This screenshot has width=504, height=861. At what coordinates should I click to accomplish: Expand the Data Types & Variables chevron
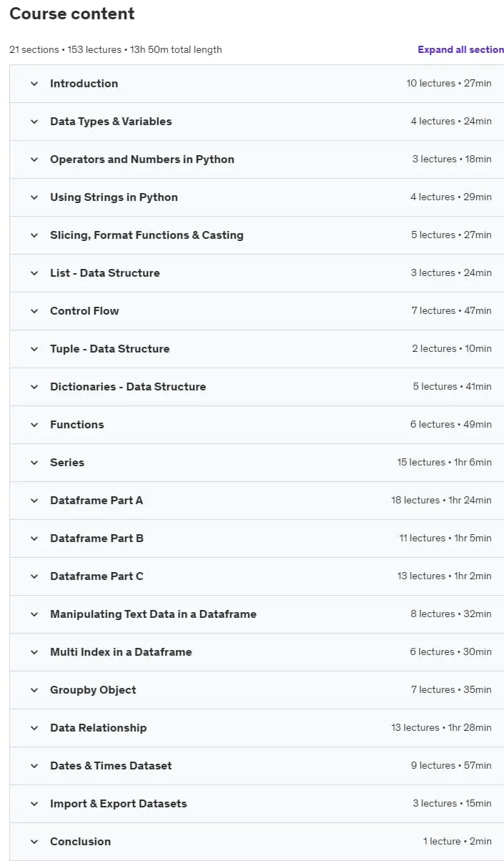(34, 122)
